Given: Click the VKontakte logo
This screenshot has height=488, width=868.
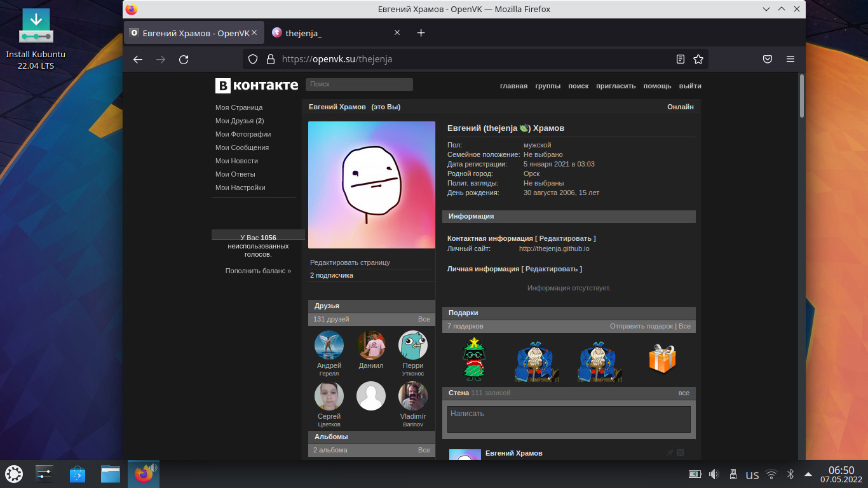Looking at the screenshot, I should 257,85.
